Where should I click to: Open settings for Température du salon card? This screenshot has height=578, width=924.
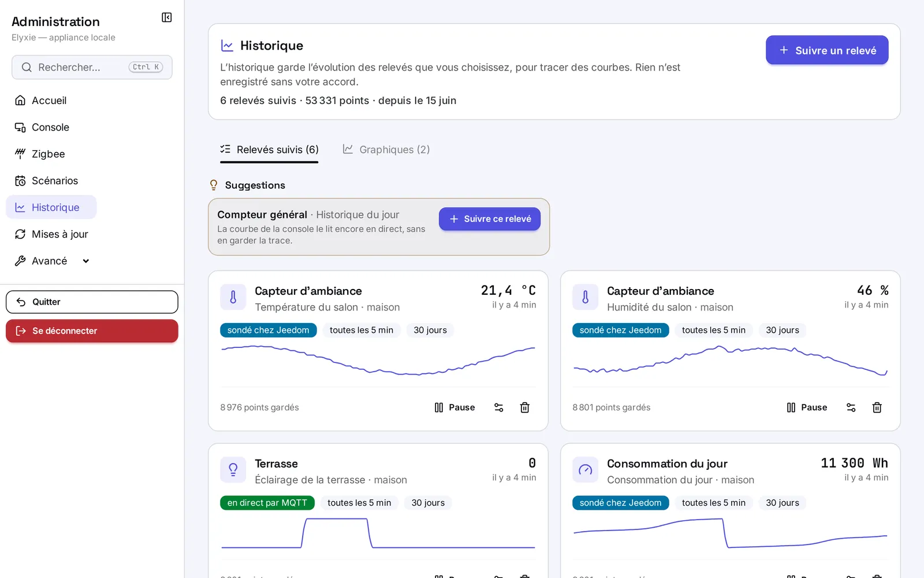(x=499, y=407)
